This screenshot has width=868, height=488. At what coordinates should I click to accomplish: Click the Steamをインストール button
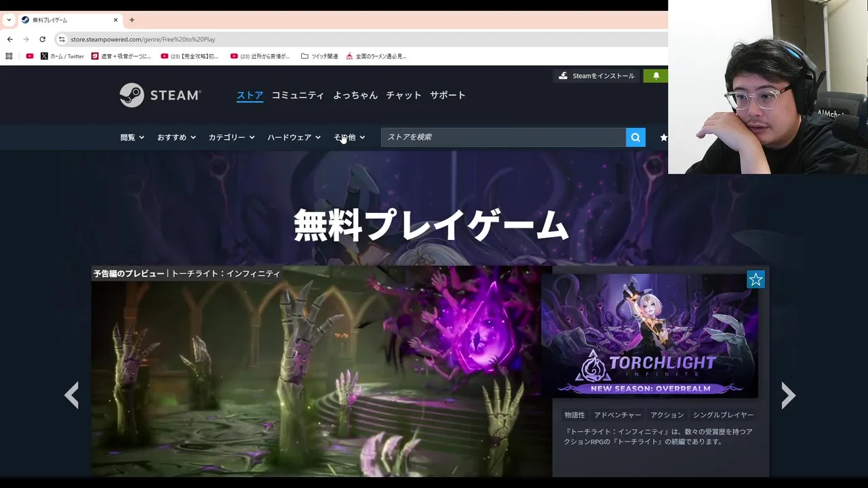click(597, 76)
